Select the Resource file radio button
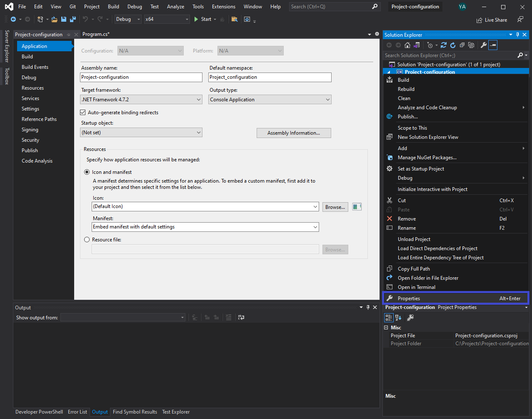The width and height of the screenshot is (532, 419). coord(87,239)
